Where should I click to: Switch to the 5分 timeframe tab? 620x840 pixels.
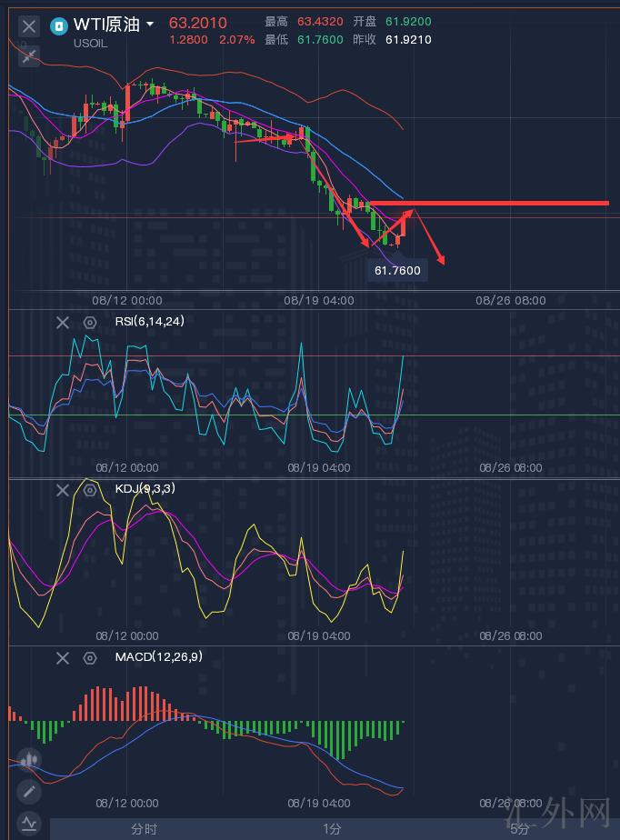click(x=520, y=829)
